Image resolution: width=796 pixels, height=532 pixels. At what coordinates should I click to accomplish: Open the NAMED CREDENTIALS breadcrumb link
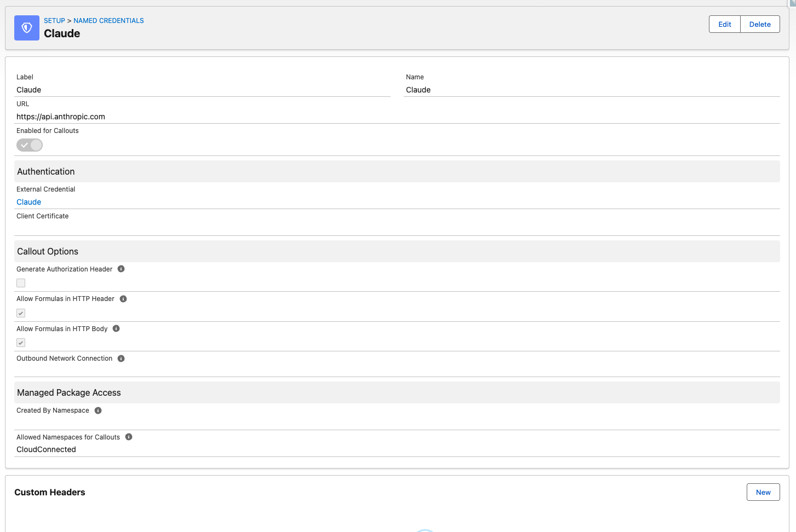pyautogui.click(x=108, y=21)
